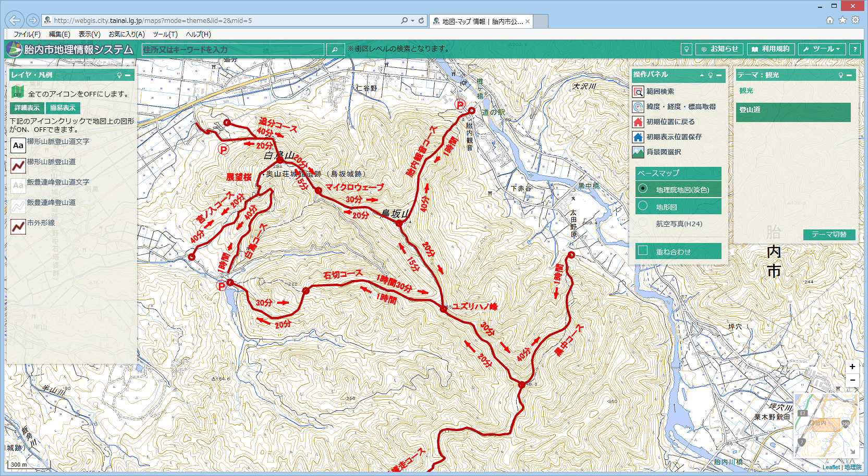Zoom in the map with plus button
This screenshot has height=476, width=868.
[852, 367]
